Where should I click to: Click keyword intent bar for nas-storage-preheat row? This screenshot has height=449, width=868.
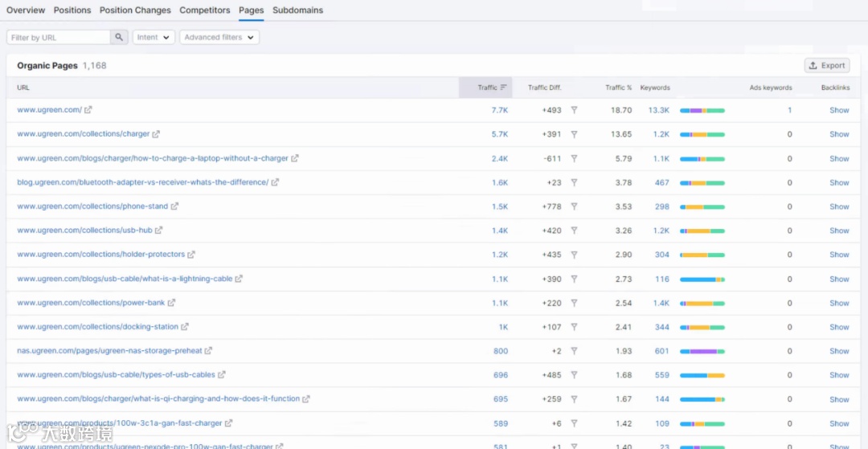tap(702, 351)
